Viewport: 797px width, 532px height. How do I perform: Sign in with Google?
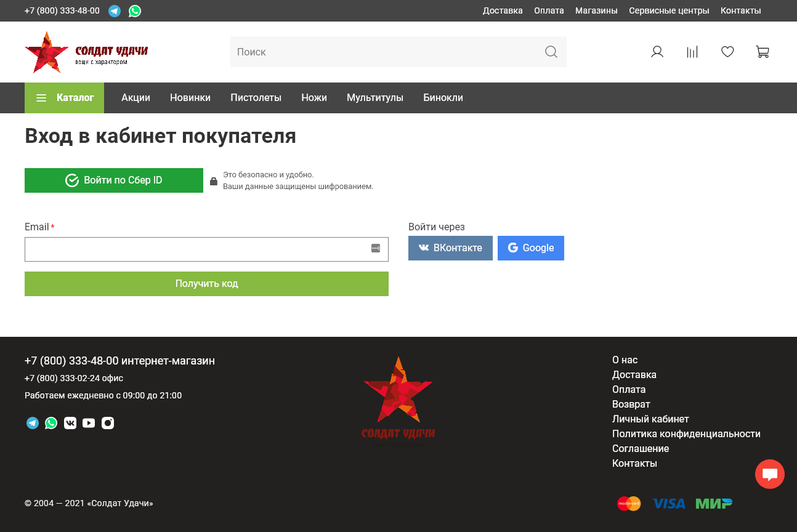pyautogui.click(x=530, y=248)
